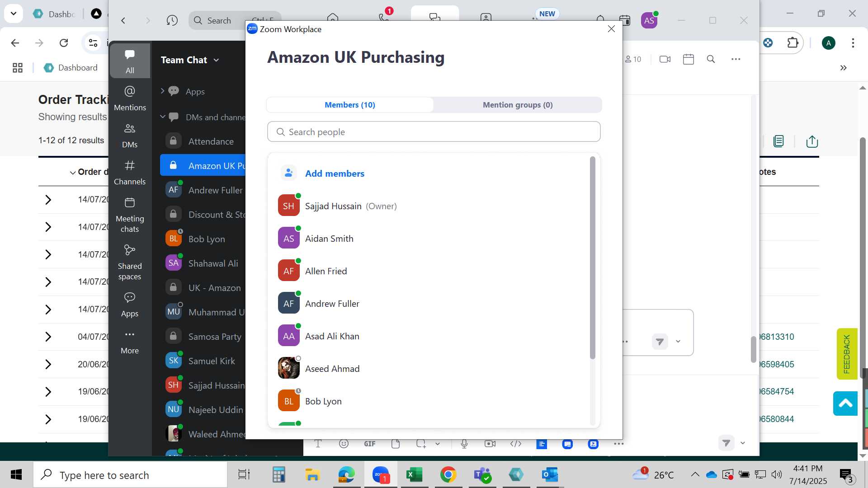The width and height of the screenshot is (868, 488).
Task: Click the export share icon on dashboard
Action: pyautogui.click(x=812, y=141)
